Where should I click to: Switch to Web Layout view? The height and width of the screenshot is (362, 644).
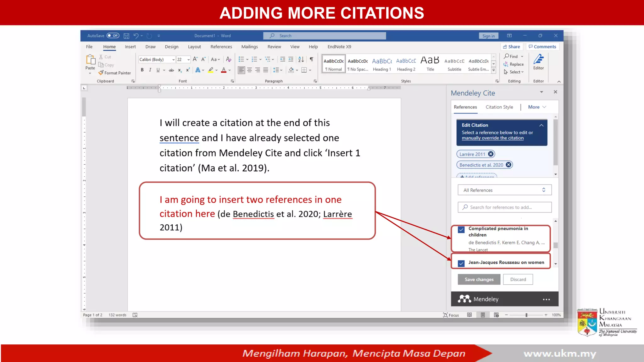point(496,315)
